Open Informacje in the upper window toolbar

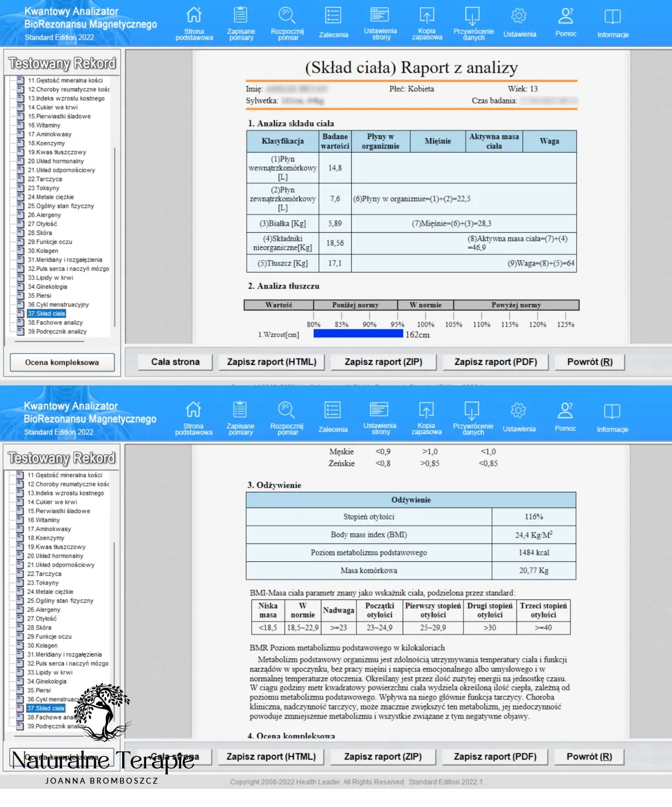tap(613, 23)
